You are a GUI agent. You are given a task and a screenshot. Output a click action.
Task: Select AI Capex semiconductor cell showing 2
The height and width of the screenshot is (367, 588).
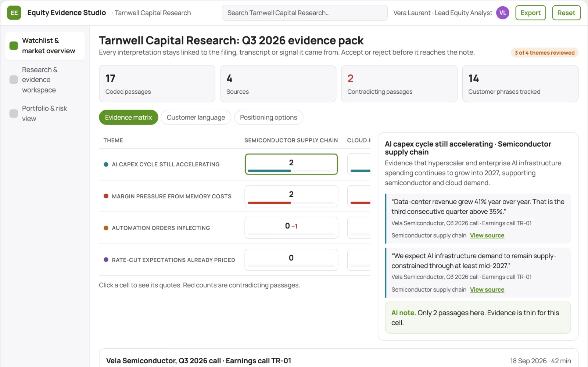(x=291, y=164)
